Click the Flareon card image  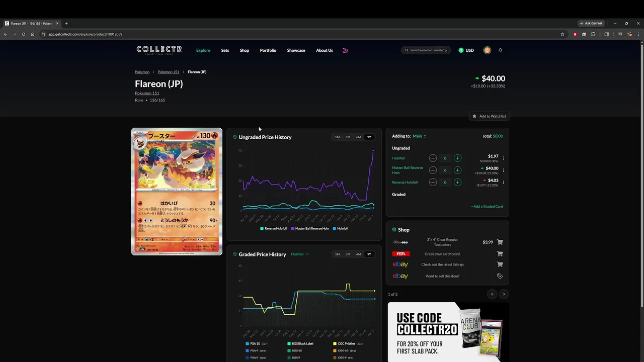tap(177, 192)
